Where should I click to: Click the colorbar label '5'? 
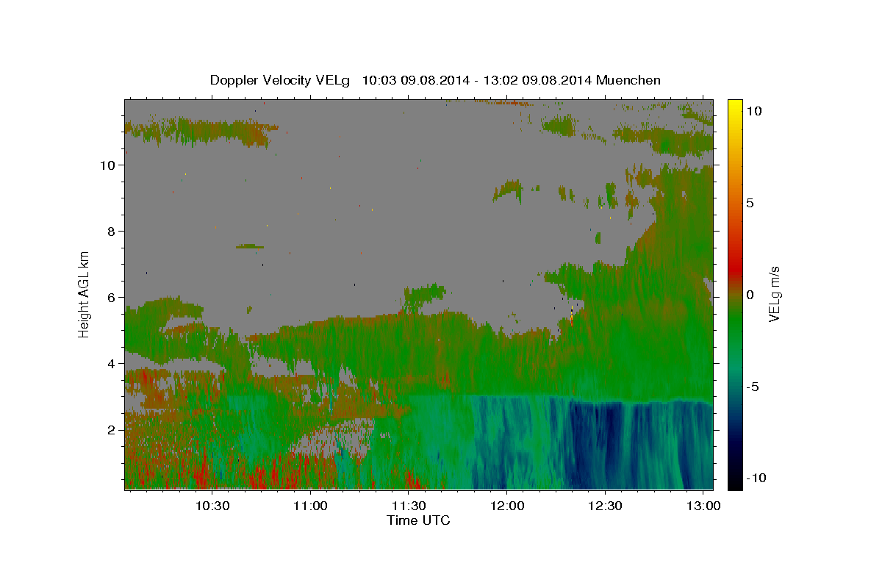point(750,203)
